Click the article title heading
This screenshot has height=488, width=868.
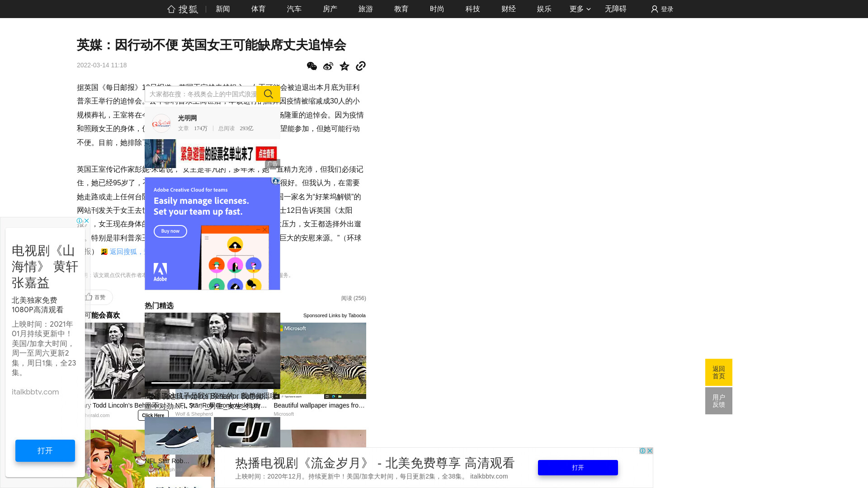(x=211, y=45)
